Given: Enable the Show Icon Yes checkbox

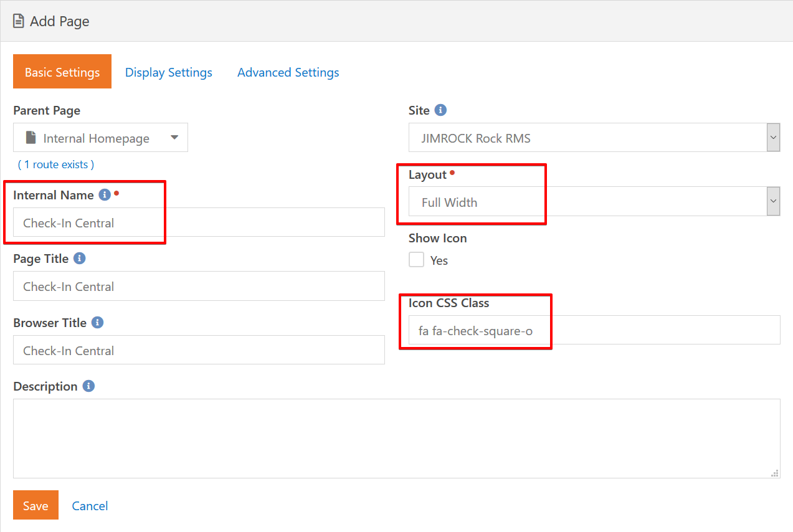Looking at the screenshot, I should click(x=417, y=260).
